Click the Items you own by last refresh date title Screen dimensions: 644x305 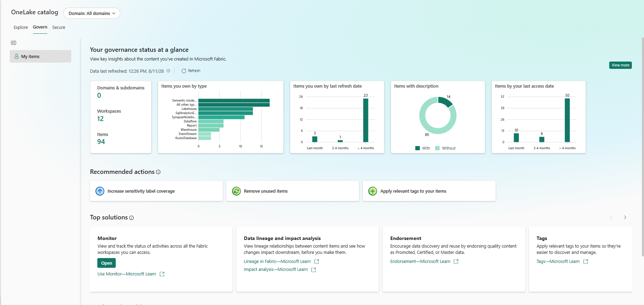[x=327, y=86]
